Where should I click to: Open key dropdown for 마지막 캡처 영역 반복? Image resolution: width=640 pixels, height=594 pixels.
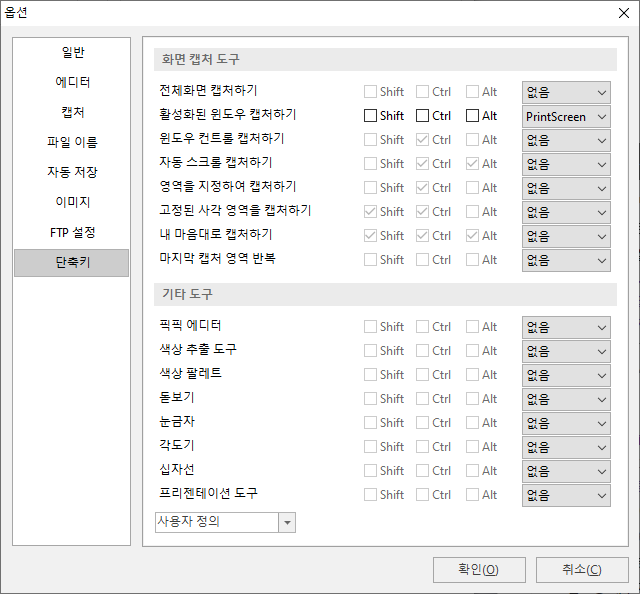click(x=566, y=260)
